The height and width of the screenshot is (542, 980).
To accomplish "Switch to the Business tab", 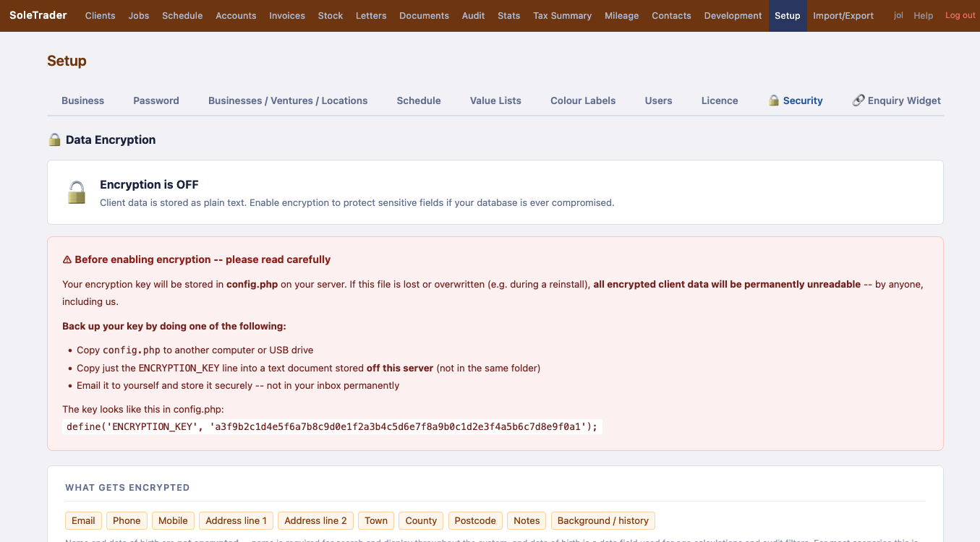I will pos(82,100).
